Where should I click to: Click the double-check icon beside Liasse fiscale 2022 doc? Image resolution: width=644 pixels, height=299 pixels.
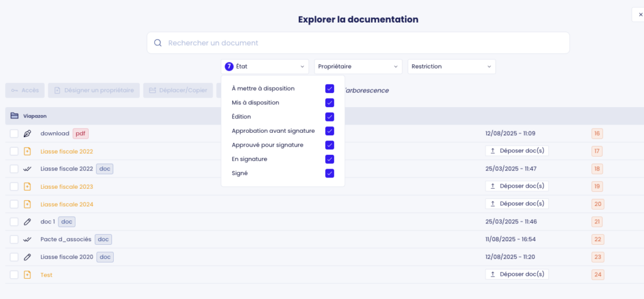(27, 169)
